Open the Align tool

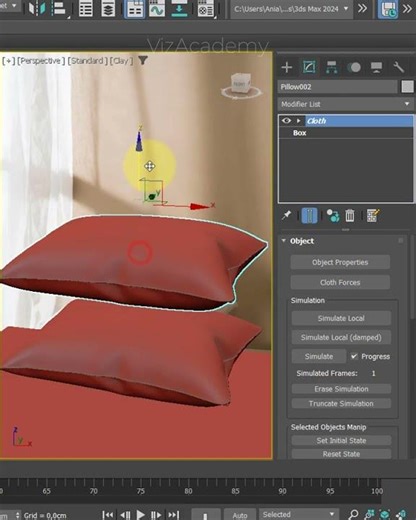coord(59,8)
